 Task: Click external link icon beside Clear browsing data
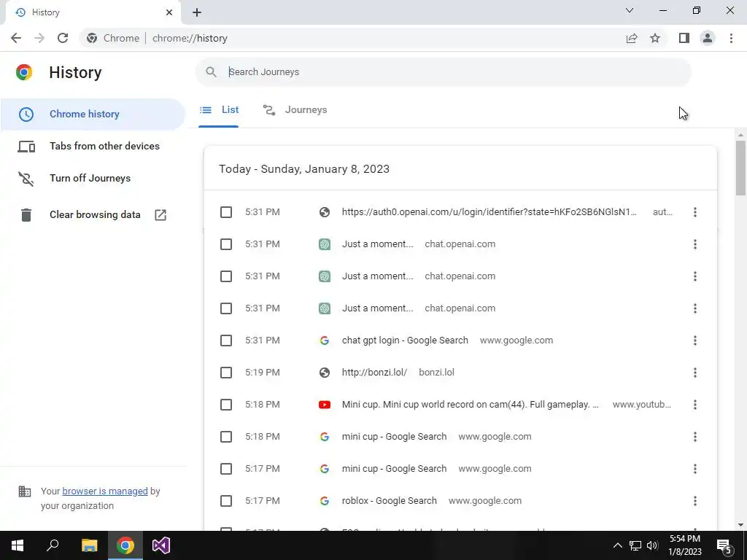(x=160, y=215)
